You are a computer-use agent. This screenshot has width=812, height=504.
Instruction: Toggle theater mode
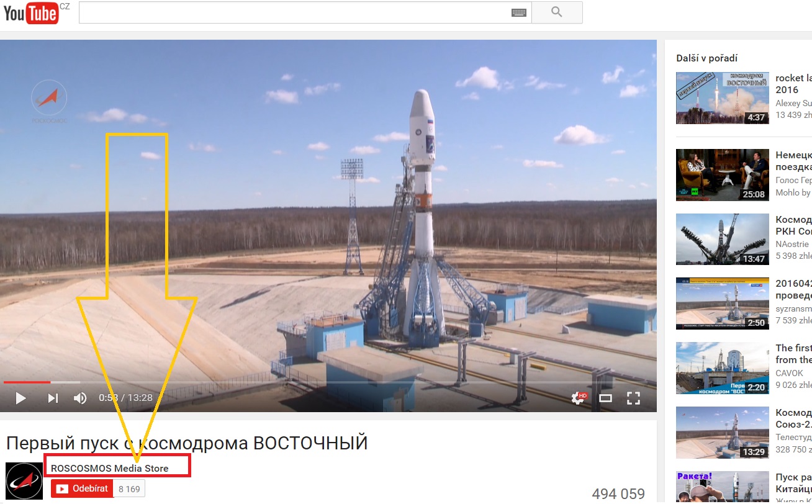[x=605, y=398]
